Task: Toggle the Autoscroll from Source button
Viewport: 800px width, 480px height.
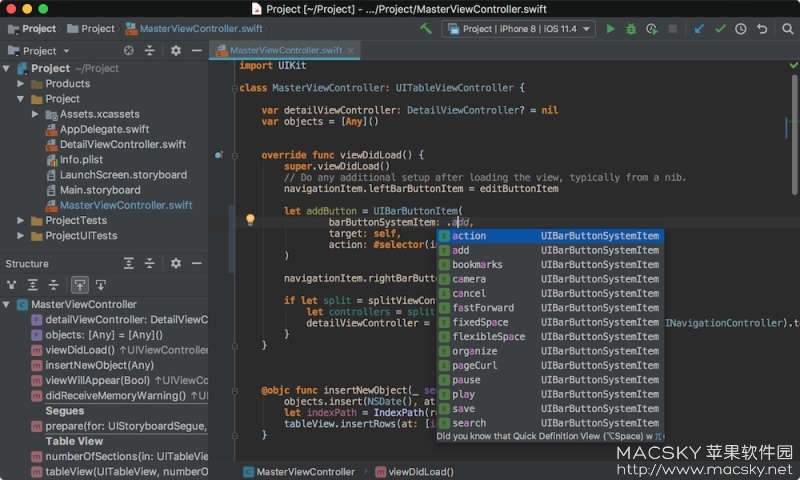Action: [101, 285]
